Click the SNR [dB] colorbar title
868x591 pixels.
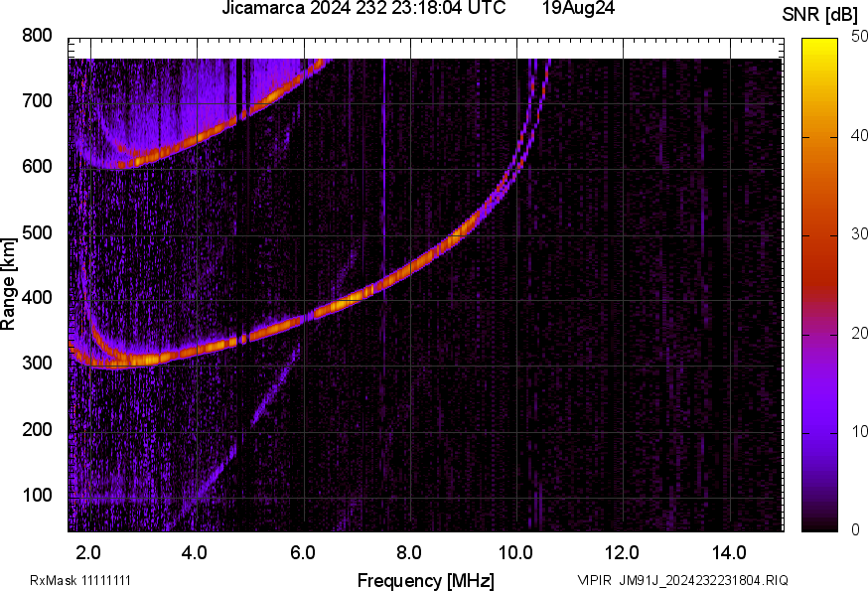820,14
